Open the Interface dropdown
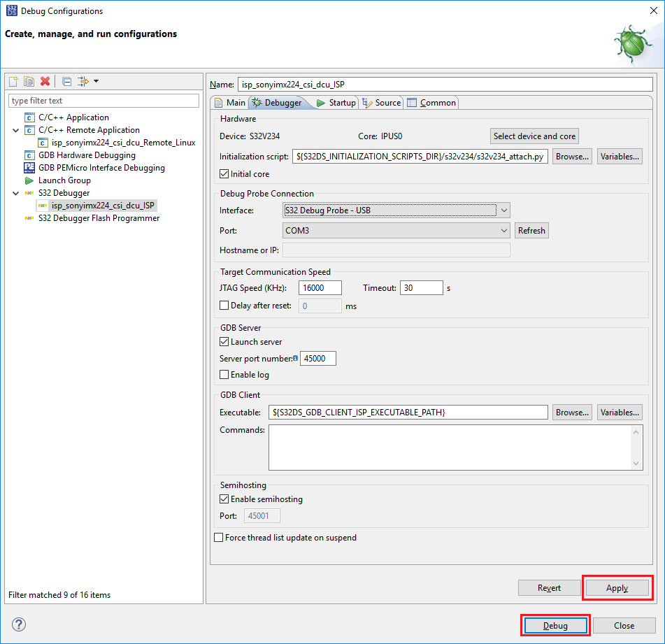Image resolution: width=665 pixels, height=644 pixels. [396, 210]
